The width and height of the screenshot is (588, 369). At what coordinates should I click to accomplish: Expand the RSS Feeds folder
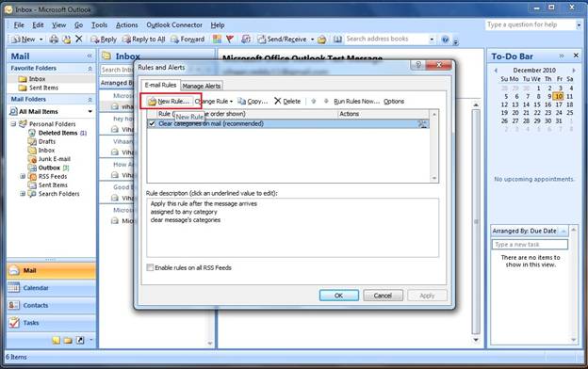point(23,176)
